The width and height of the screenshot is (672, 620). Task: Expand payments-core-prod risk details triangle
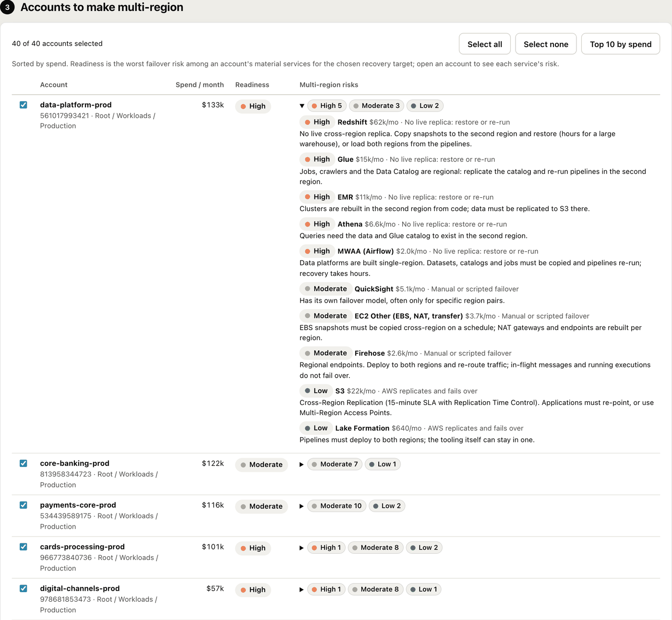pyautogui.click(x=301, y=506)
